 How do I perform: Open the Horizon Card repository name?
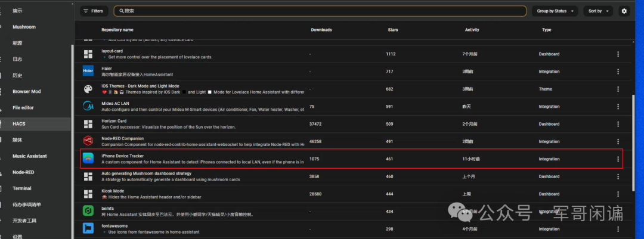click(x=114, y=121)
